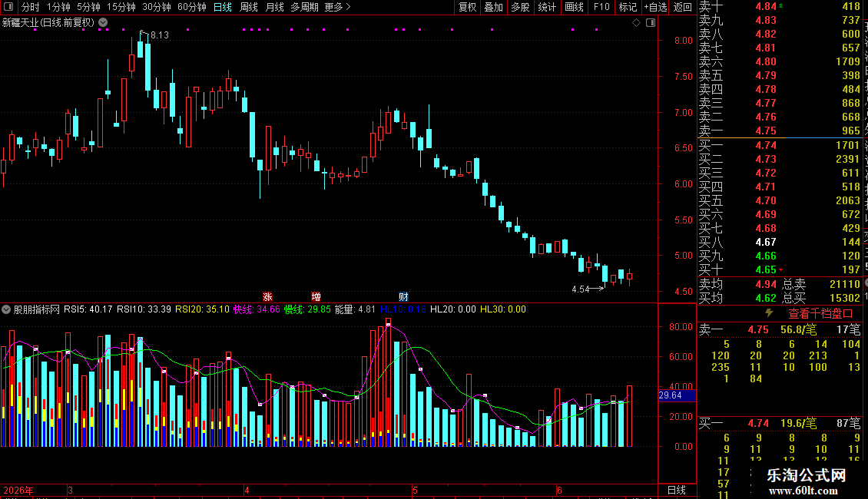Click the 2026年 label on time axis

point(18,490)
